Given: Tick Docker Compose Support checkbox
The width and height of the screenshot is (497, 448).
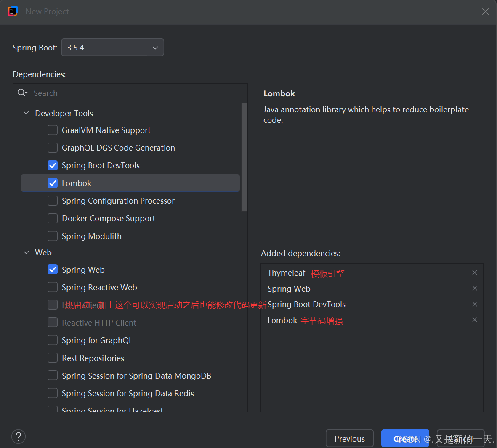Looking at the screenshot, I should 53,219.
